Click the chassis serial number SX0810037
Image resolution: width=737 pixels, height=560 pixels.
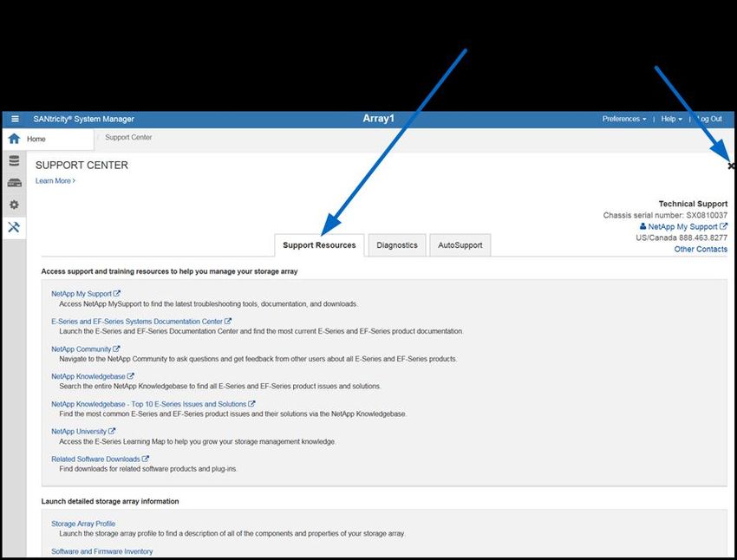(x=707, y=215)
